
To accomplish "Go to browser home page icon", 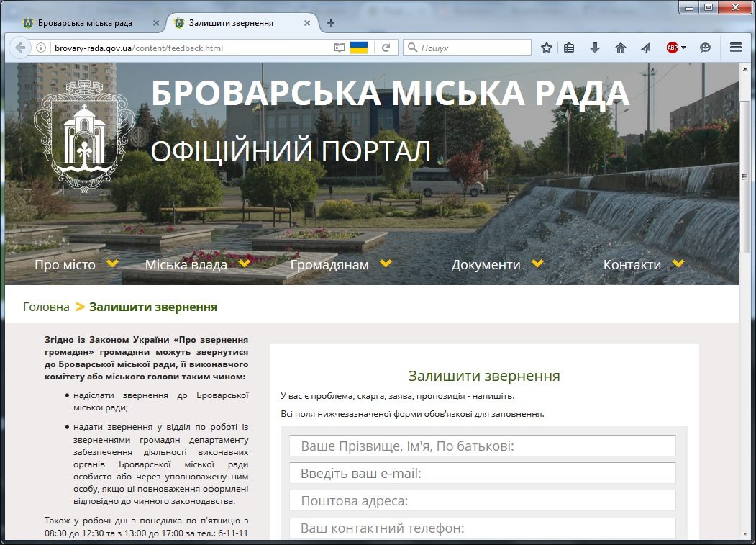I will click(621, 48).
